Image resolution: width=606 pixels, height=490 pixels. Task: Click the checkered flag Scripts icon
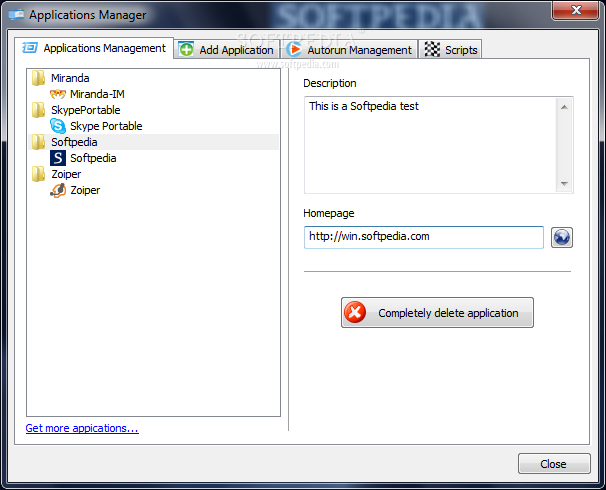tap(432, 49)
